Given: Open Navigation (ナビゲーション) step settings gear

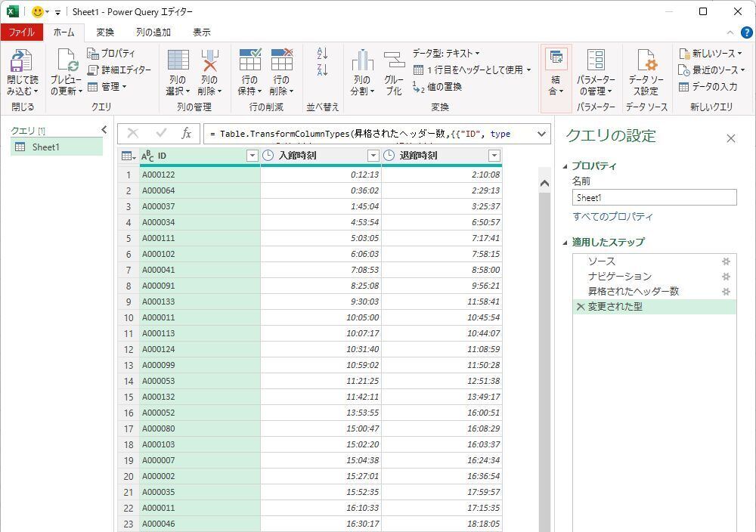Looking at the screenshot, I should pyautogui.click(x=726, y=277).
